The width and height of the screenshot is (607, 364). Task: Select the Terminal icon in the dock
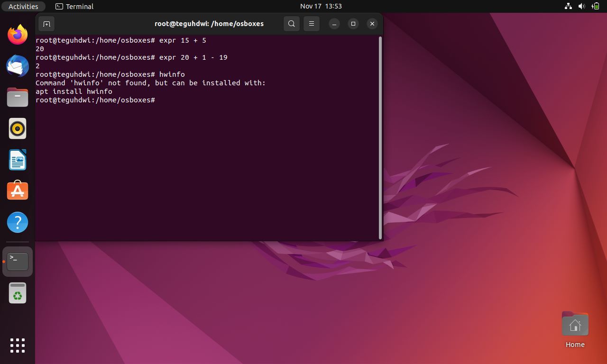click(x=18, y=261)
